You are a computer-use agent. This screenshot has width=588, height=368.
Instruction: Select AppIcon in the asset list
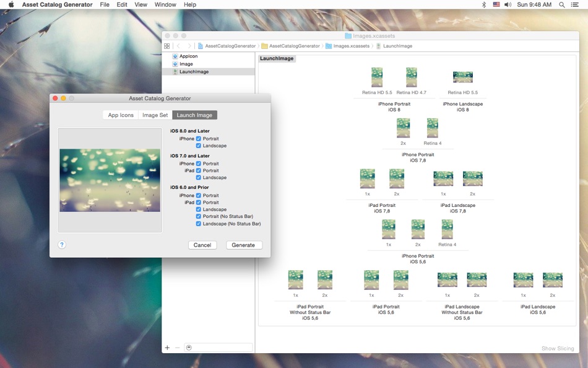pos(188,56)
